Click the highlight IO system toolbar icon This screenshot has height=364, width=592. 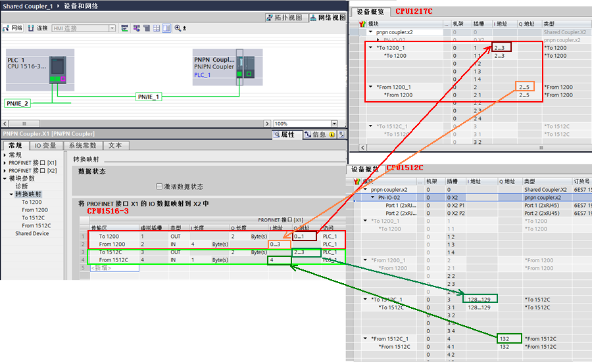coord(136,28)
